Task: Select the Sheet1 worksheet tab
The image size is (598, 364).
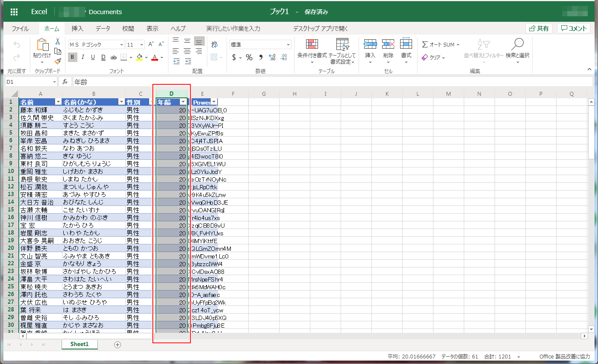Action: tap(80, 344)
